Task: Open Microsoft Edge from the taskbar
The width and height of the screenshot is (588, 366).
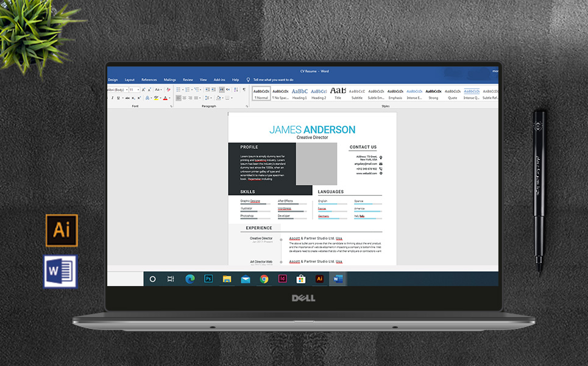Action: pos(190,279)
